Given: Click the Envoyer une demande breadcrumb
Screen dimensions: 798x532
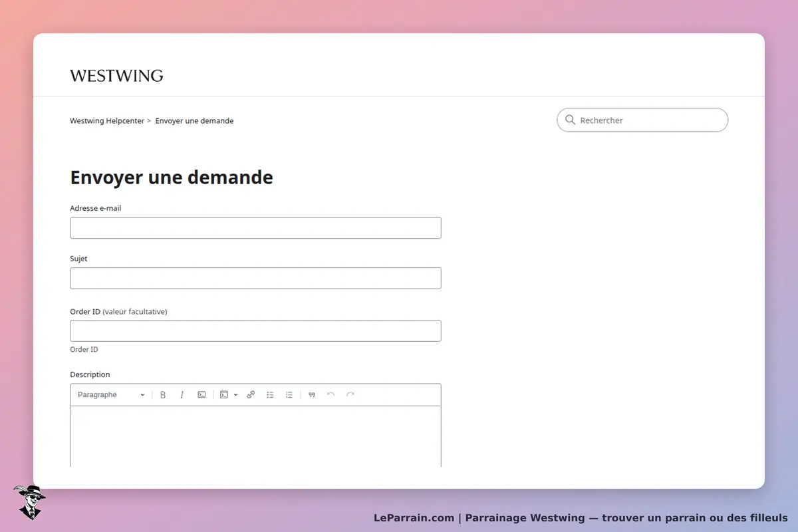Looking at the screenshot, I should tap(194, 121).
